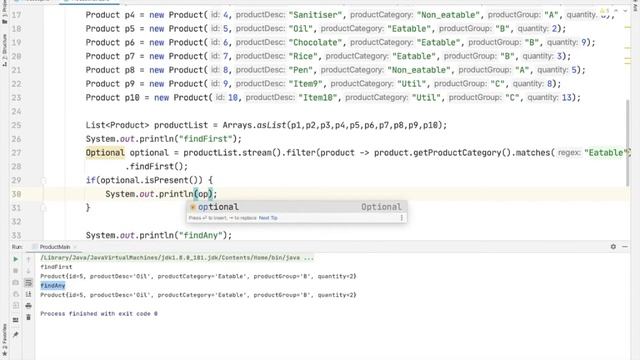The image size is (640, 360).
Task: Click '.findFirst();' on line 28
Action: (156, 167)
